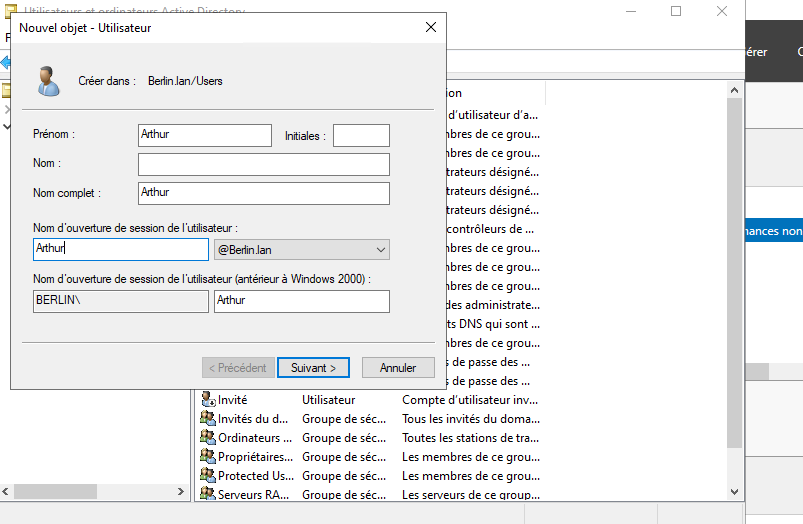The width and height of the screenshot is (803, 524).
Task: Focus the Prénom input field
Action: coord(205,135)
